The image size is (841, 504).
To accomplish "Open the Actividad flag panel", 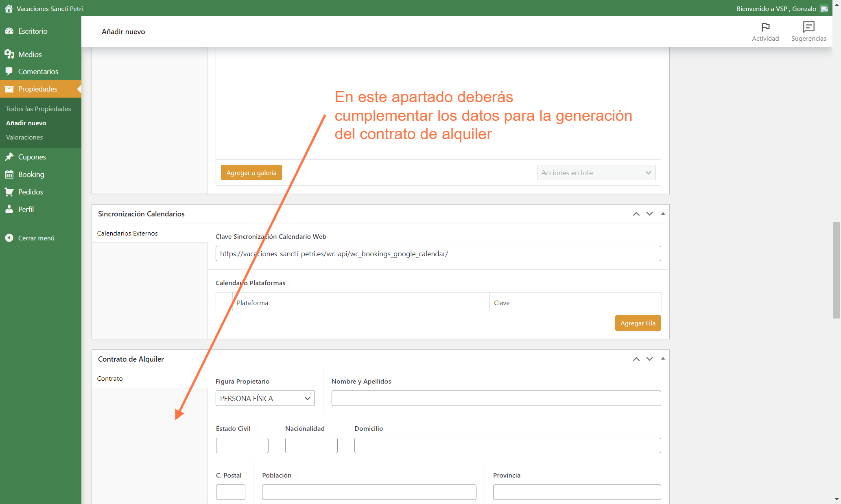I will coord(765,32).
